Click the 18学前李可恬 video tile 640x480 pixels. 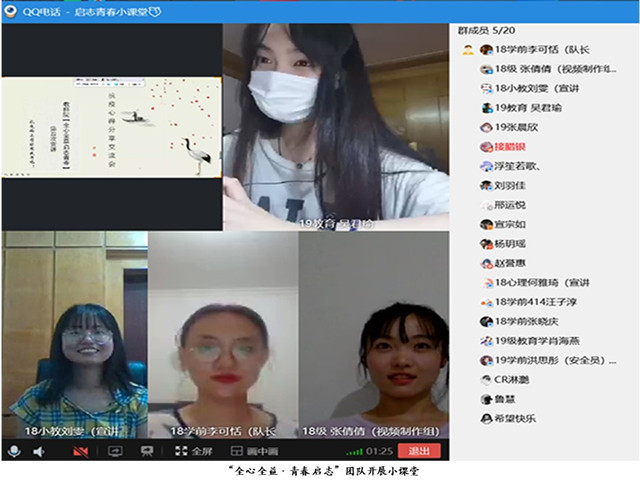222,335
